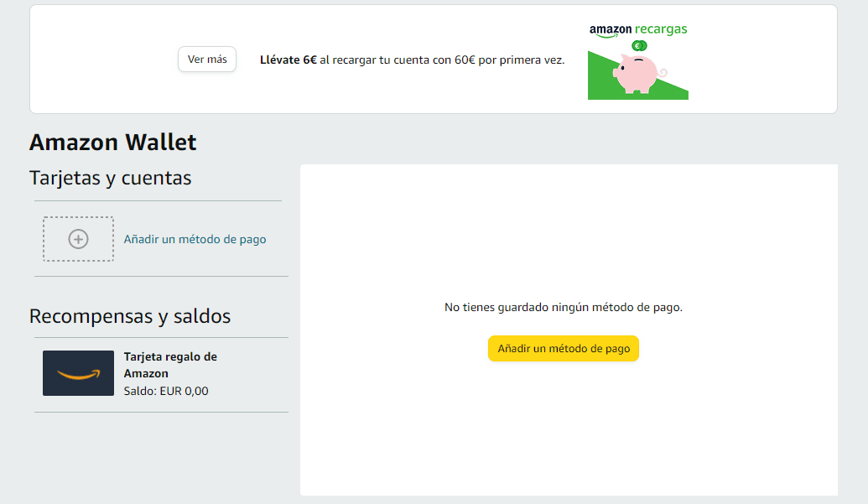Image resolution: width=868 pixels, height=504 pixels.
Task: Click the Ver más button
Action: (207, 60)
